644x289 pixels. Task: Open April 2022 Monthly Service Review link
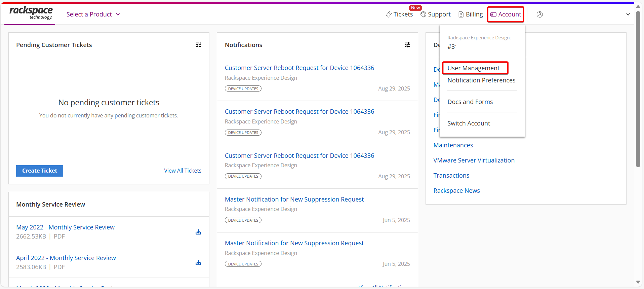(66, 258)
